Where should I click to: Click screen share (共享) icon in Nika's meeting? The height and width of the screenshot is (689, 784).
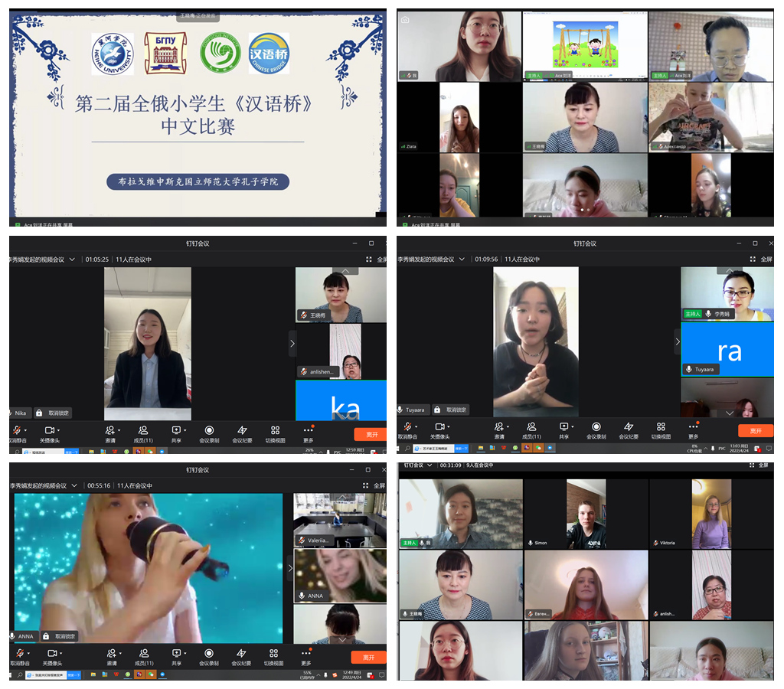tap(175, 430)
